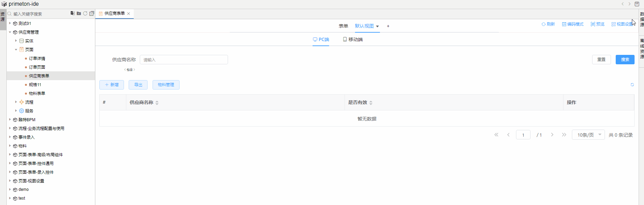Sort by 供应商名称 column
The image size is (644, 205).
pos(157,103)
